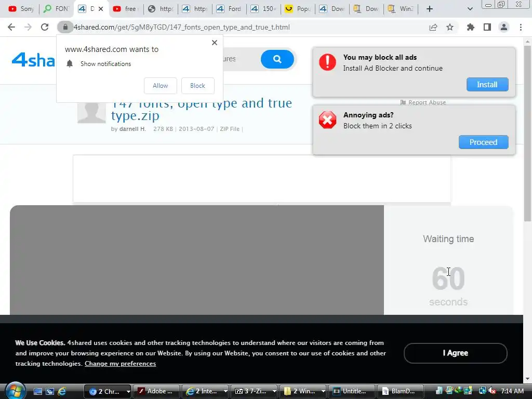
Task: Click the red X annoying ads icon
Action: [327, 120]
